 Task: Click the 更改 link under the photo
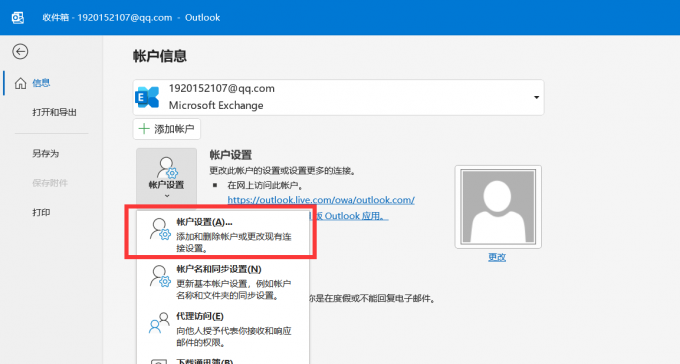497,257
